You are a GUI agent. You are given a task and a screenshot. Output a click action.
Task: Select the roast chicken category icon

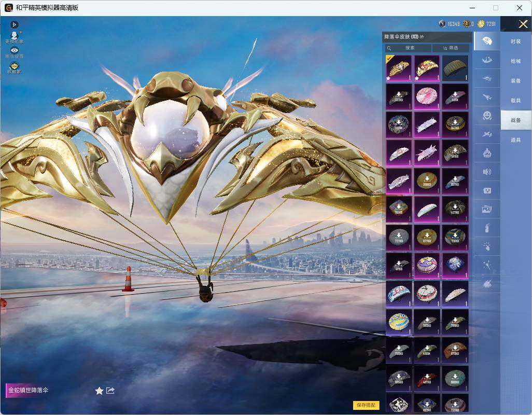point(487,284)
